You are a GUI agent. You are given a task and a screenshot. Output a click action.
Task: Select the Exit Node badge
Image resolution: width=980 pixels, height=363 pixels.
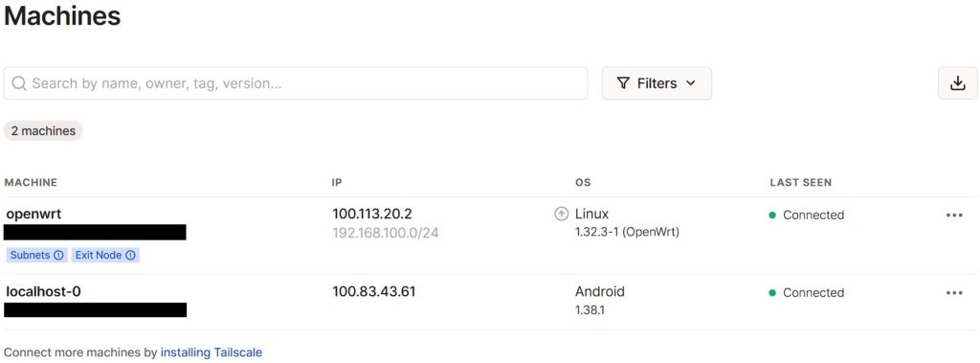[x=105, y=255]
